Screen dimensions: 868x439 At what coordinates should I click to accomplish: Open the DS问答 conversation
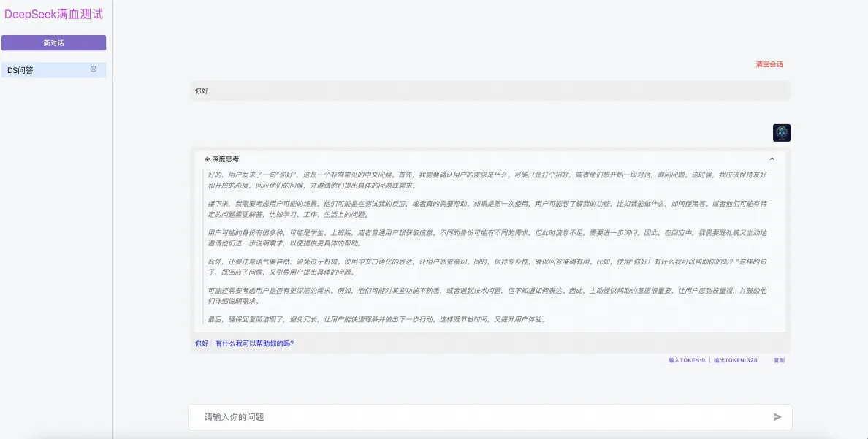click(x=53, y=69)
